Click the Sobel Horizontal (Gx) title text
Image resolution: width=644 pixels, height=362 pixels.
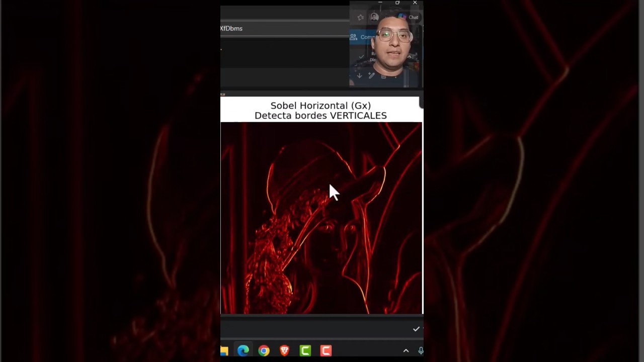[x=320, y=106]
